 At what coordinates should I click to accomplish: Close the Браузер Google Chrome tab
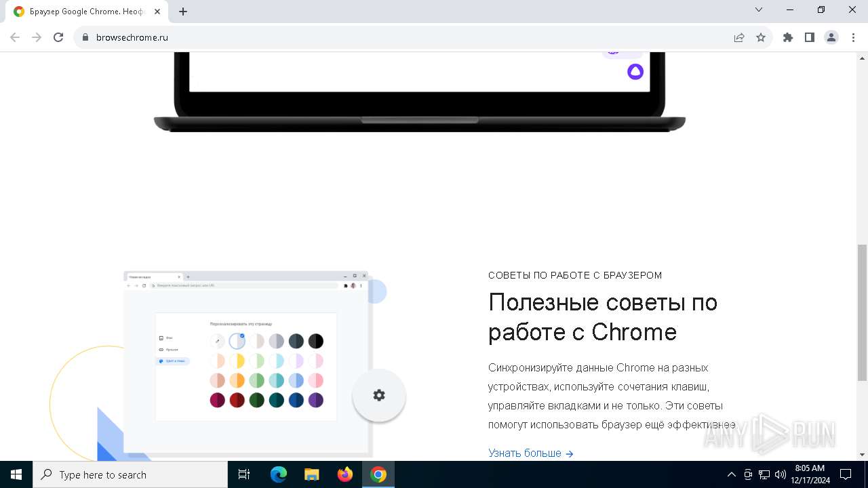[x=157, y=12]
